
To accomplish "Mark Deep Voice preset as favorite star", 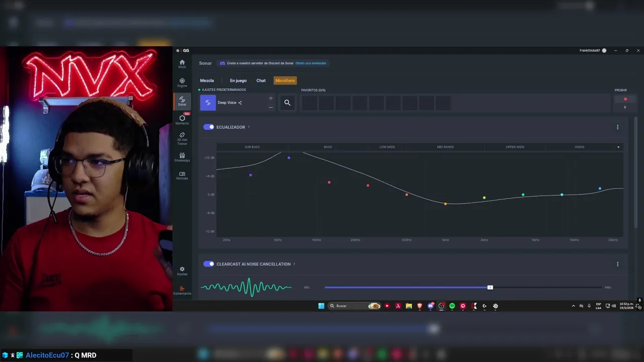I will tap(271, 98).
